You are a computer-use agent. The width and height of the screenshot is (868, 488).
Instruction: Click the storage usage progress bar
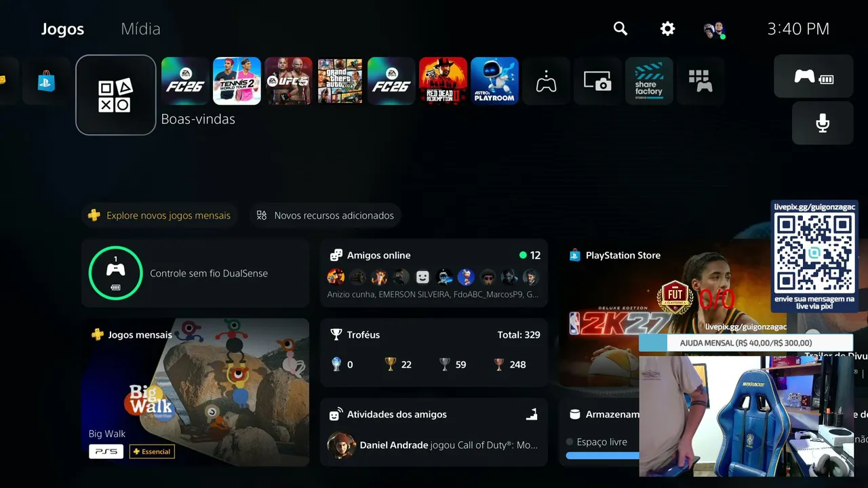602,456
